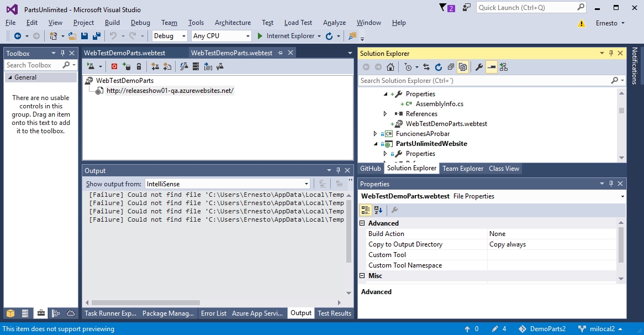
Task: Click the Save All icon
Action: [97, 36]
